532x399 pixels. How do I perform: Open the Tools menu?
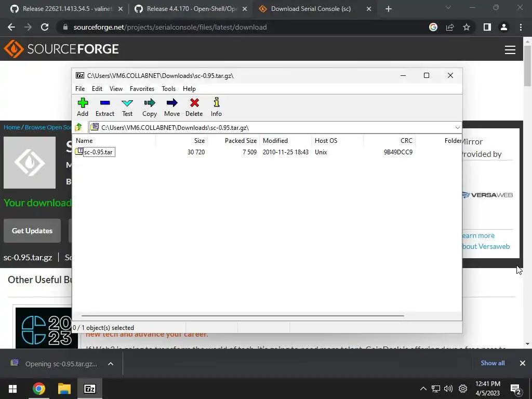coord(169,88)
